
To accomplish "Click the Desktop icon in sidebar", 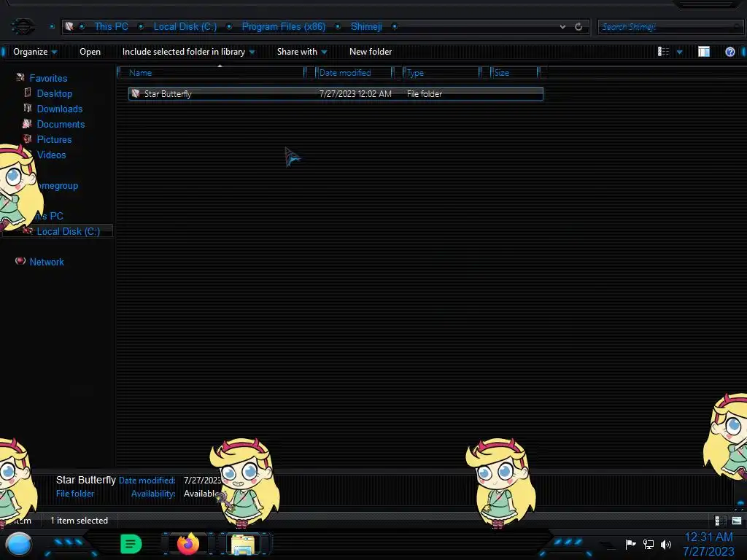I will tap(28, 93).
